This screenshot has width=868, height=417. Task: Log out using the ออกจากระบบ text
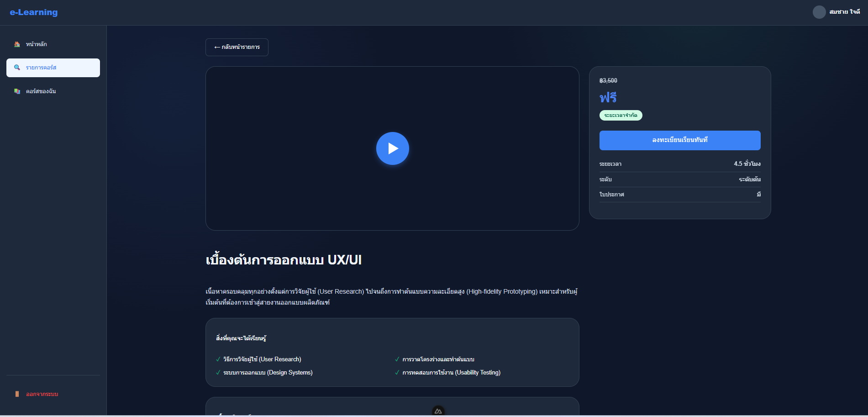coord(42,394)
